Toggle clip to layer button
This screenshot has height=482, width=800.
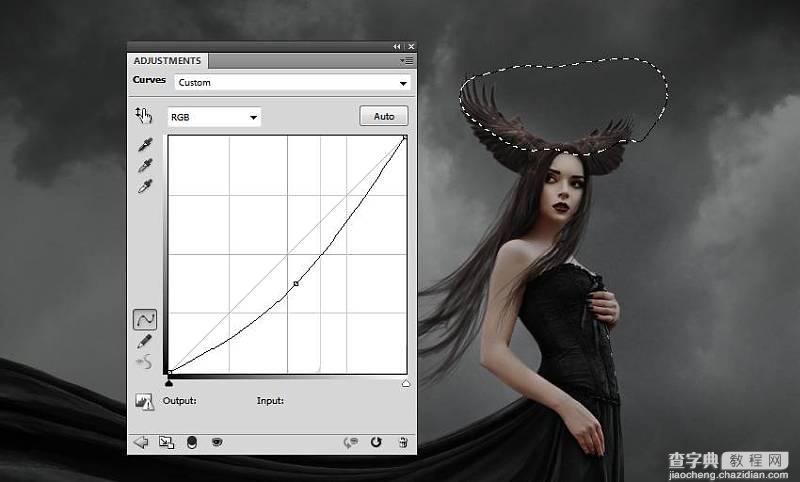(x=190, y=442)
